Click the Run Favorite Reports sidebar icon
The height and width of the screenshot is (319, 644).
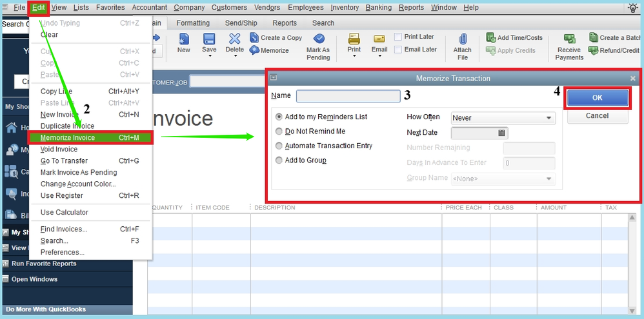(x=5, y=264)
